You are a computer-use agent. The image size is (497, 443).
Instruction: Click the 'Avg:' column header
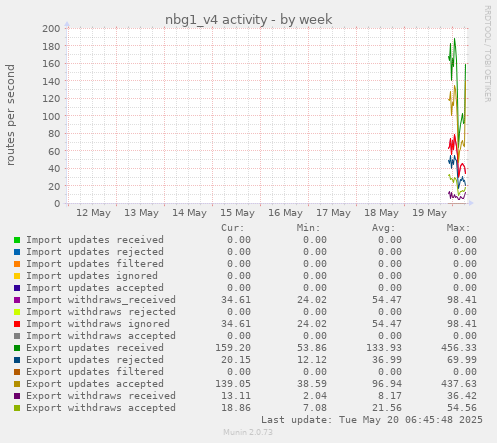pyautogui.click(x=383, y=228)
